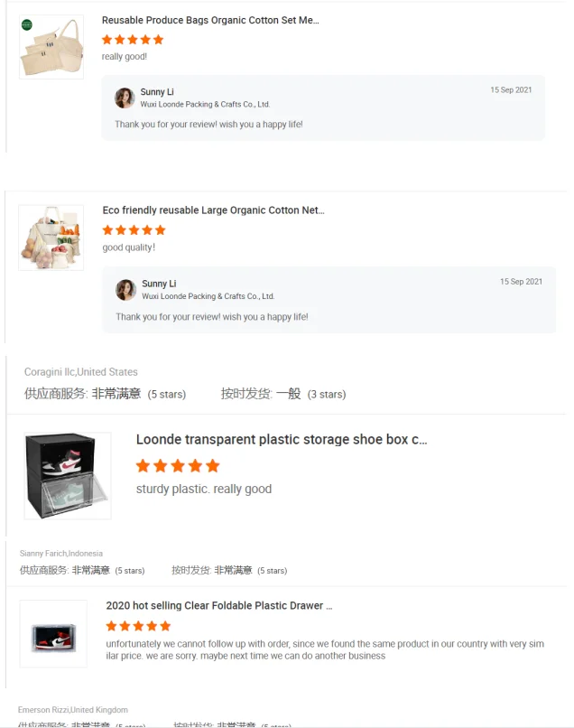574x728 pixels.
Task: Select Sunny Li name in first reply
Action: coord(157,92)
